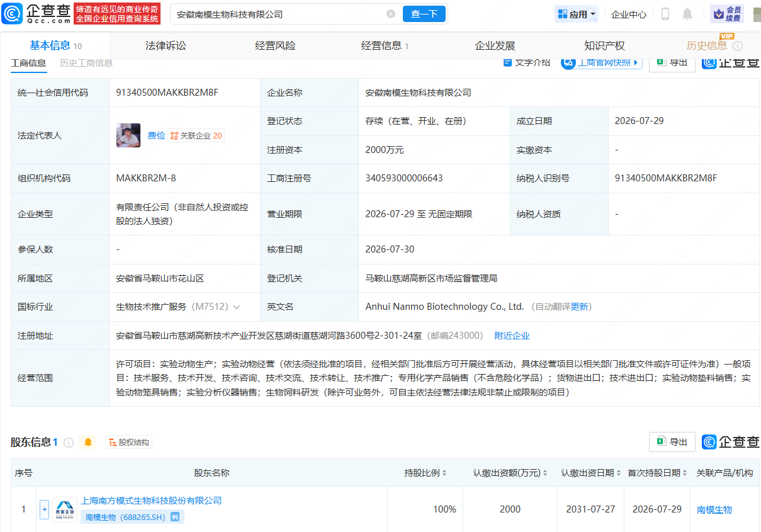Sort by 认缴出资日期 column
The height and width of the screenshot is (532, 761).
(x=591, y=473)
